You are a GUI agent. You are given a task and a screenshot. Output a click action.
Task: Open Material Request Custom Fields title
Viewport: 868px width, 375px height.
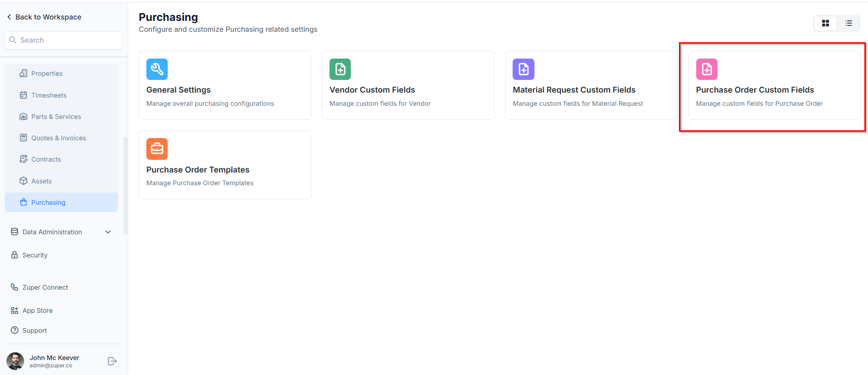[574, 90]
